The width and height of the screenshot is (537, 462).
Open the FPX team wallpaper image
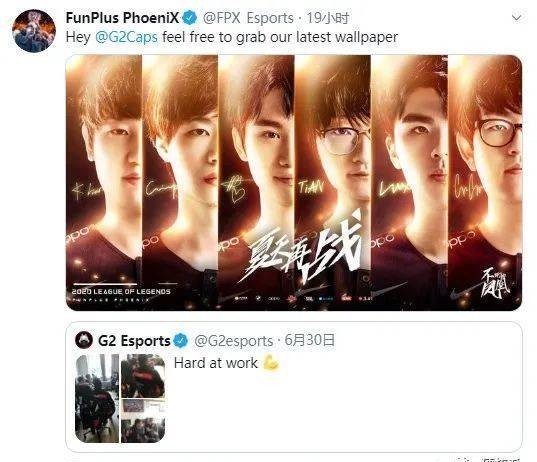(x=294, y=183)
